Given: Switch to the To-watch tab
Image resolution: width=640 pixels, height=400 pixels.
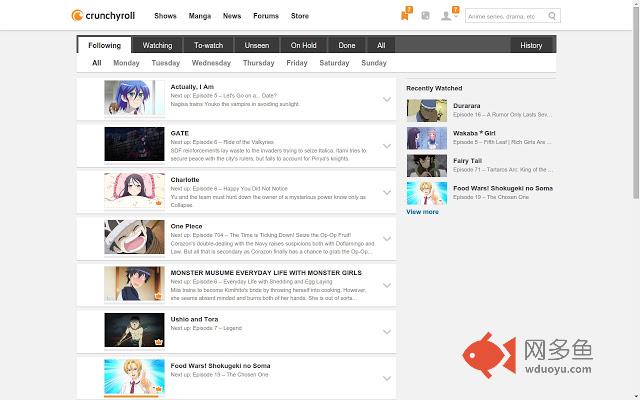Looking at the screenshot, I should coord(209,45).
